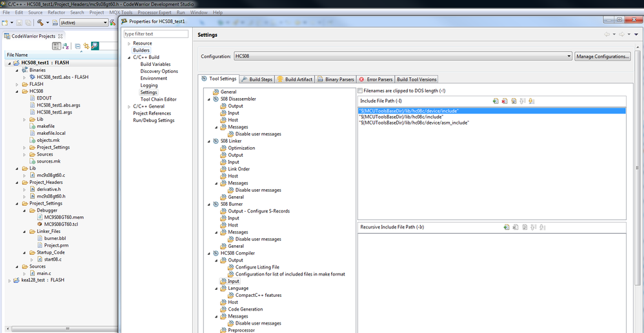The height and width of the screenshot is (333, 644).
Task: Collapse the S08 Burner tool node
Action: (209, 204)
